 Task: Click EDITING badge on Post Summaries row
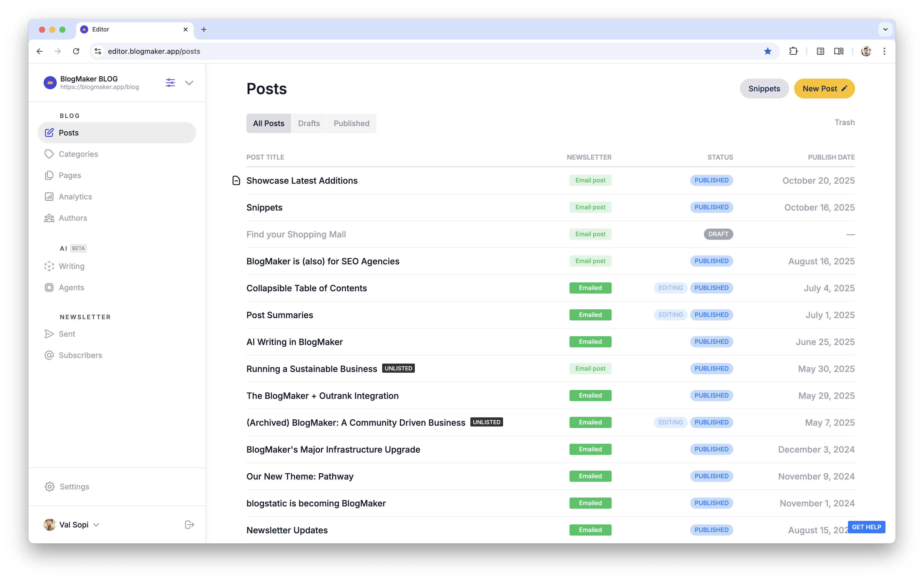[670, 315]
